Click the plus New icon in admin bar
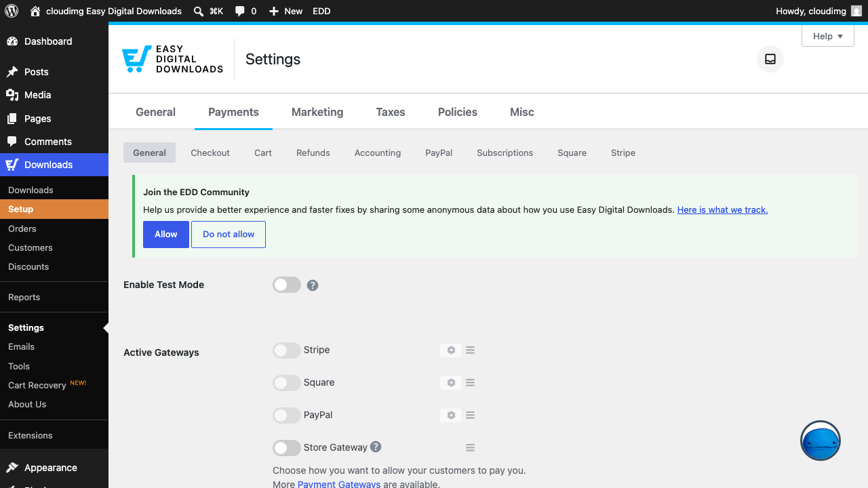Viewport: 868px width, 488px height. 274,11
